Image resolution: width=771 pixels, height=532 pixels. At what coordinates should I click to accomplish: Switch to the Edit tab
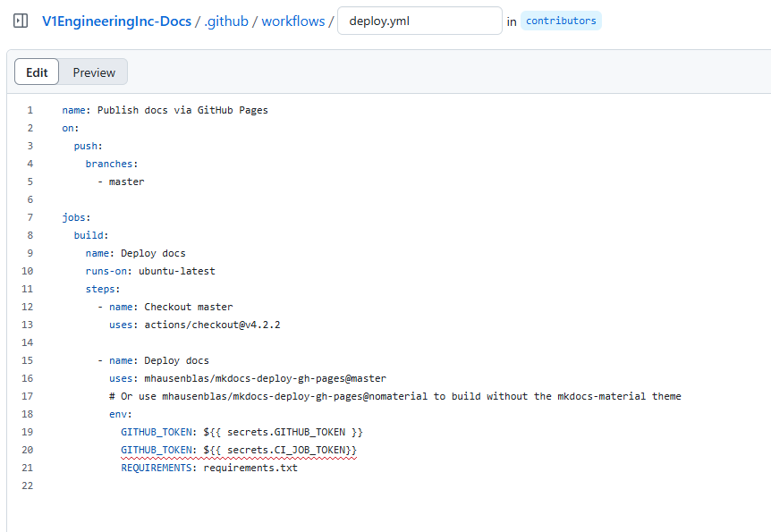coord(37,72)
